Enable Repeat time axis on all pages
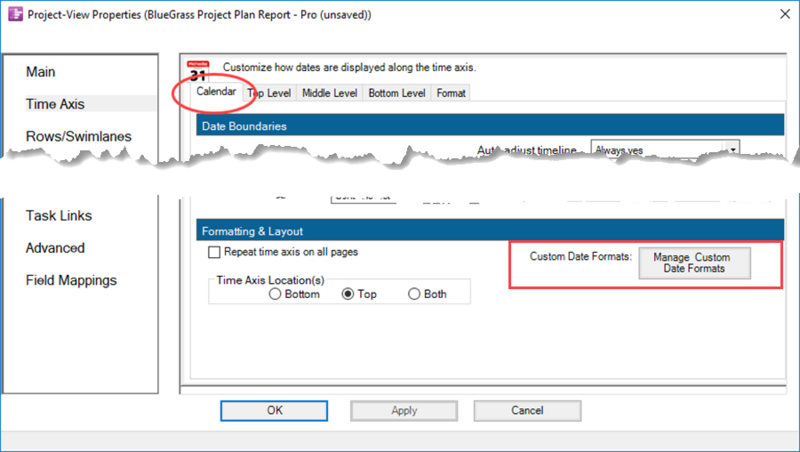The width and height of the screenshot is (800, 452). click(214, 252)
